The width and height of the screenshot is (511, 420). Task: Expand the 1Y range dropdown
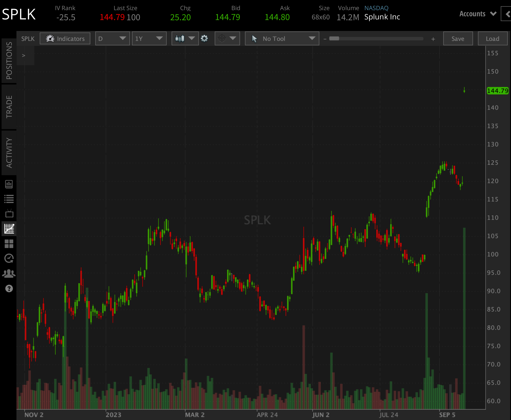click(x=149, y=38)
